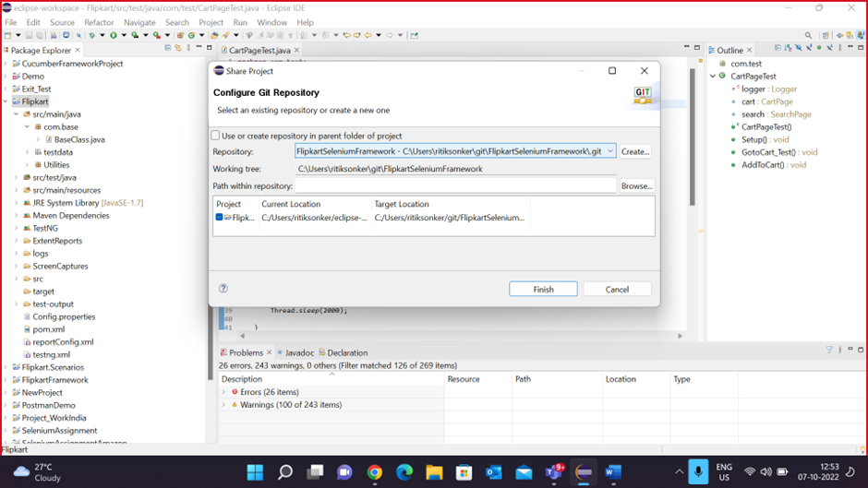Expand Errors (26 items) in Problems
This screenshot has width=868, height=488.
[x=224, y=392]
